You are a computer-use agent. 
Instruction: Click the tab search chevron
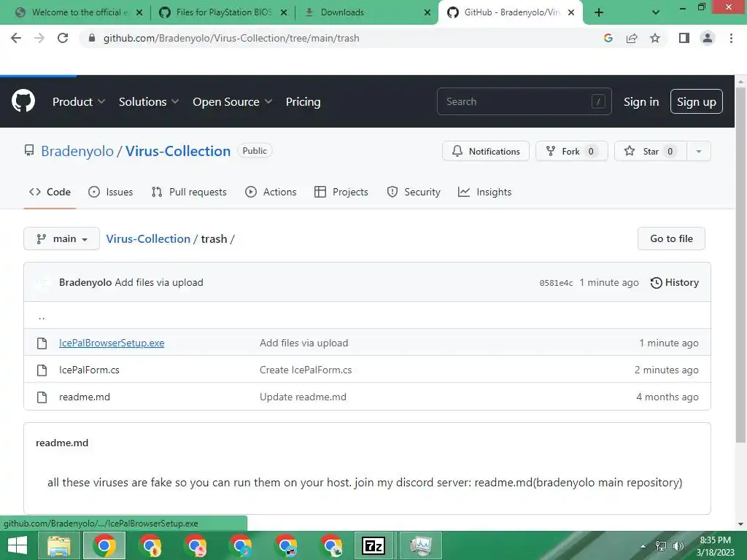(x=656, y=12)
